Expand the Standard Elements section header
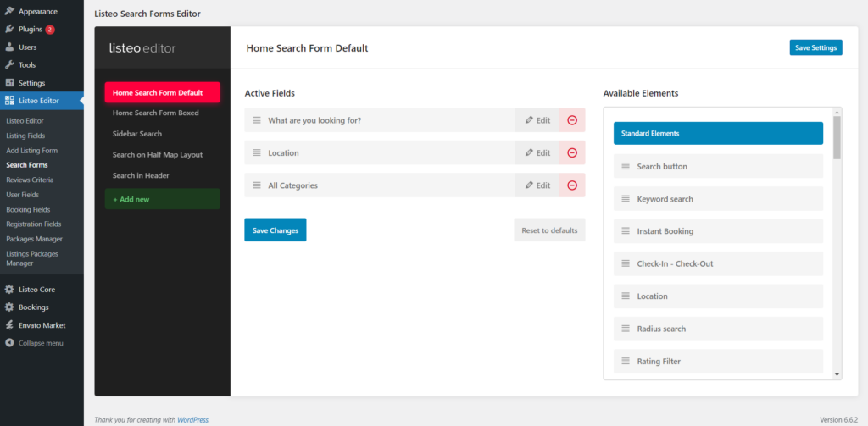This screenshot has height=426, width=868. tap(718, 133)
